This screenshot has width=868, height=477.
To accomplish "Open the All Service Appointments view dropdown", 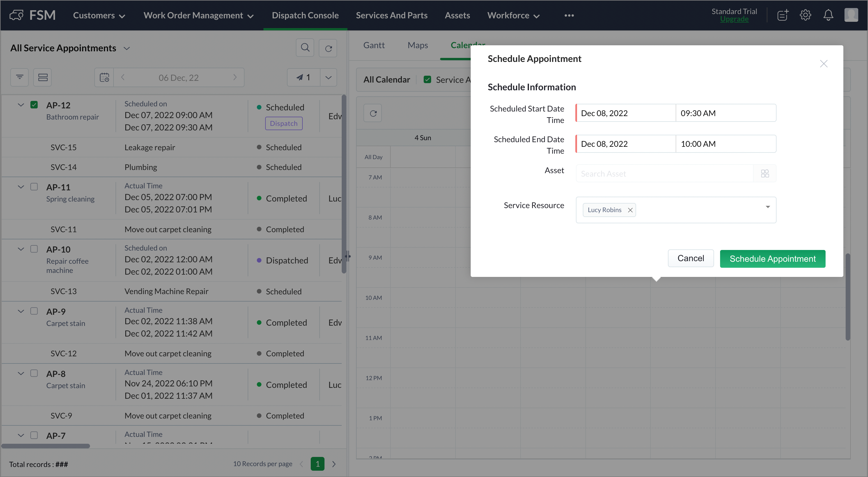I will point(127,48).
